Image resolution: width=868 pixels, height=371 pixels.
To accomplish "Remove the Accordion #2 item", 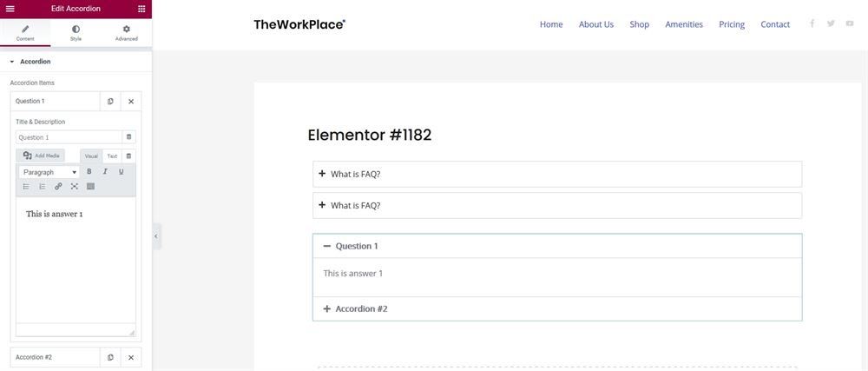I will tap(131, 357).
